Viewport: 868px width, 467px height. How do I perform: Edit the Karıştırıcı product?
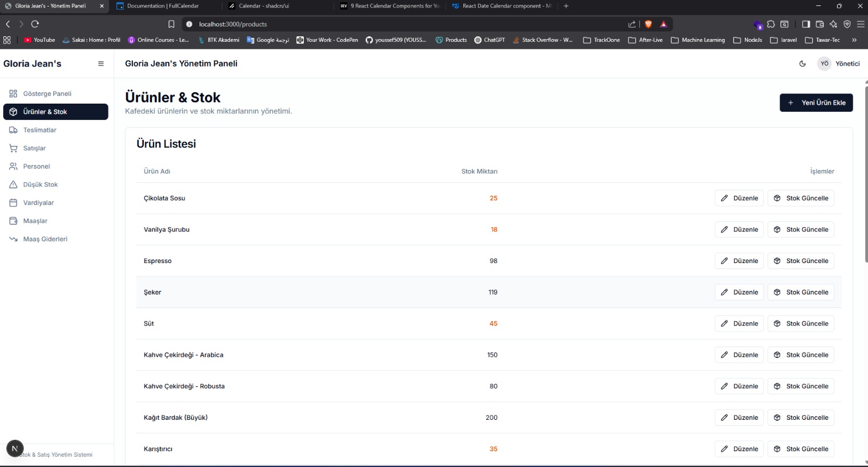point(739,449)
